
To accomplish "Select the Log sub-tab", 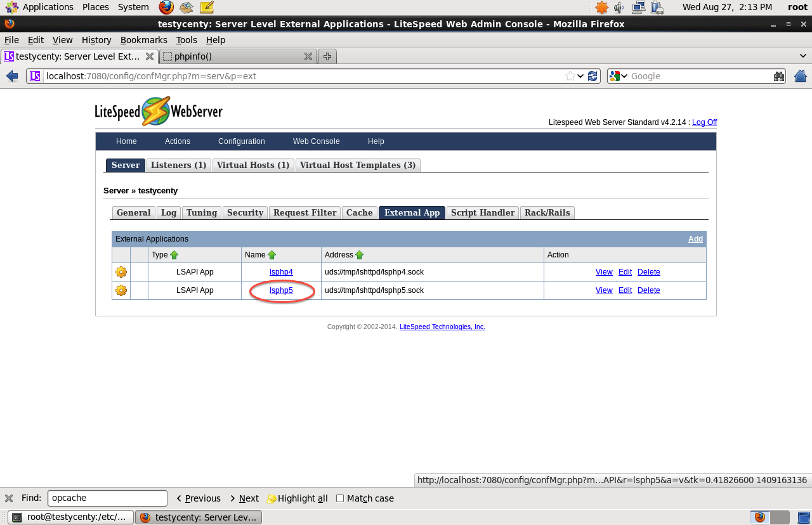I will tap(169, 212).
